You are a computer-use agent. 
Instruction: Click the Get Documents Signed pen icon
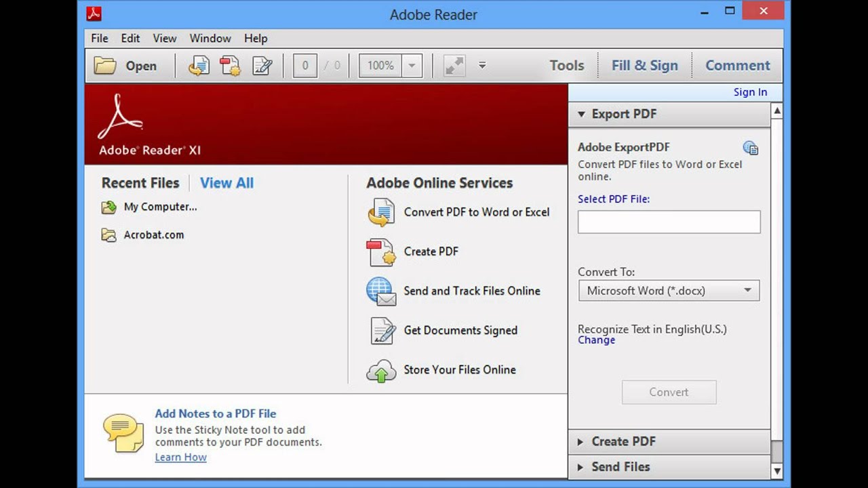(382, 331)
